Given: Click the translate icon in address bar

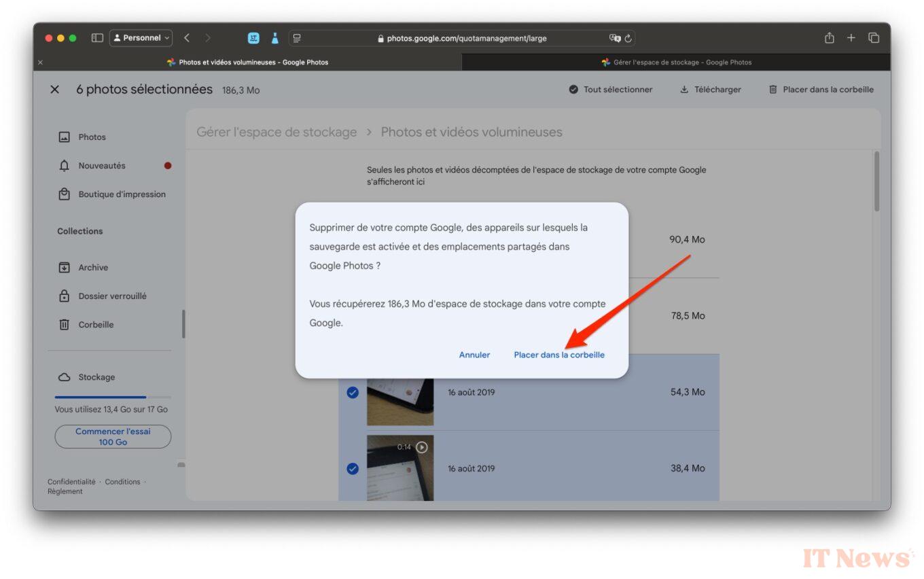Looking at the screenshot, I should [x=615, y=39].
